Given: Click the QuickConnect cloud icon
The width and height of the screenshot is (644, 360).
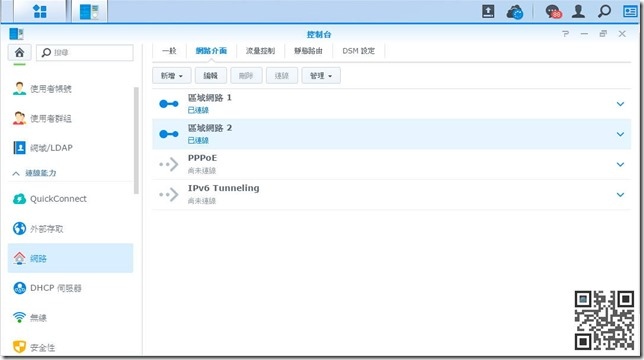Looking at the screenshot, I should [19, 199].
